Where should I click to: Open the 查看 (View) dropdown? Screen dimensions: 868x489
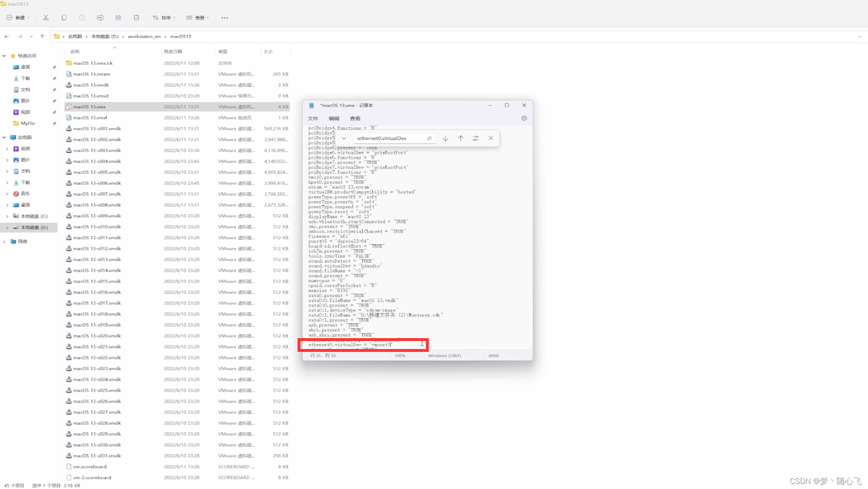click(198, 18)
